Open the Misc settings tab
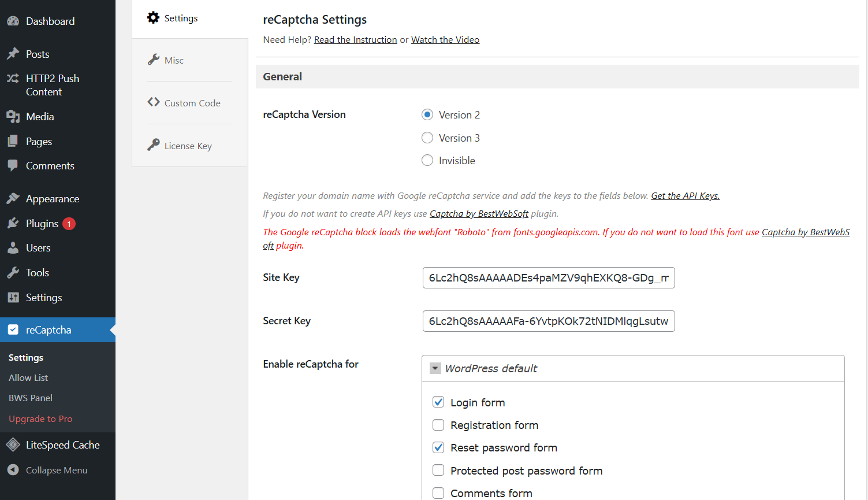This screenshot has width=868, height=500. tap(173, 60)
